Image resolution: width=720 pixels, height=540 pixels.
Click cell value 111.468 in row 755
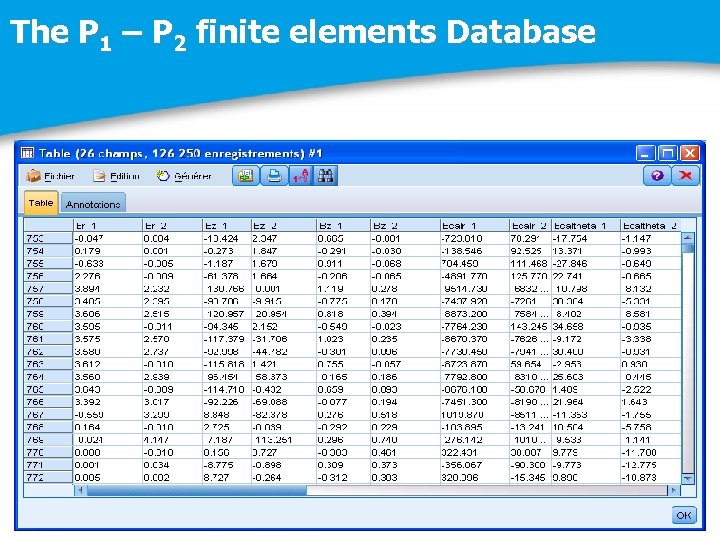coord(529,264)
